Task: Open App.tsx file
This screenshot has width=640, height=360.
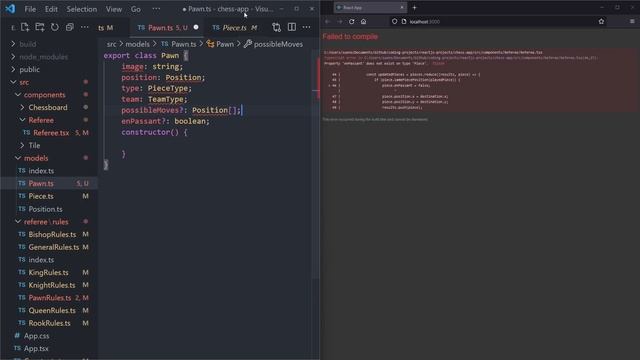Action: (x=36, y=349)
